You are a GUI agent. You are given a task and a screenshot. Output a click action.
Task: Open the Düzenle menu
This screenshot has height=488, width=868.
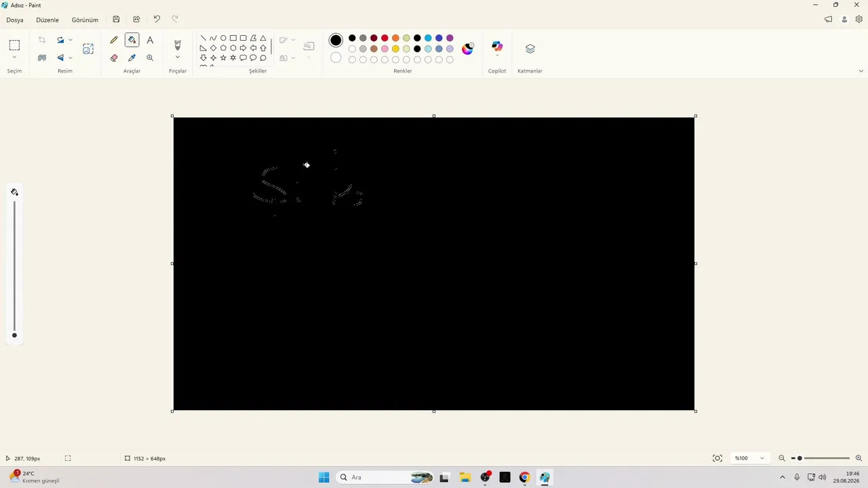tap(47, 20)
